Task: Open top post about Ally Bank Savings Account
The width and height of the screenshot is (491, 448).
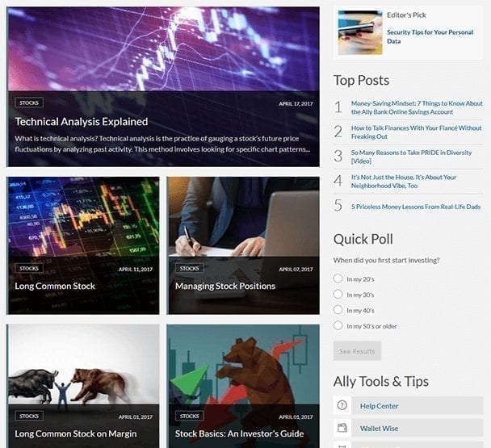Action: point(417,107)
